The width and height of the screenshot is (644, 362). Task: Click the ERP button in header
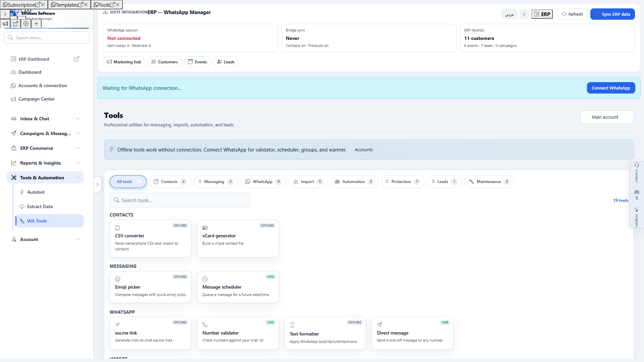click(x=542, y=14)
